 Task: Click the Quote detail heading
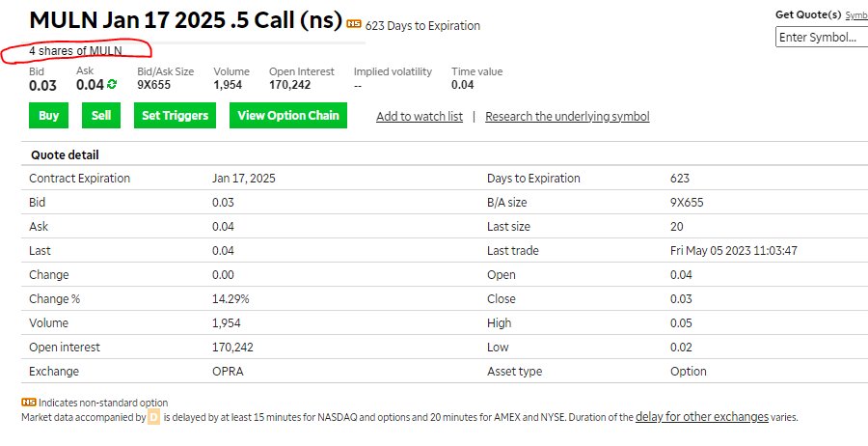[x=65, y=155]
